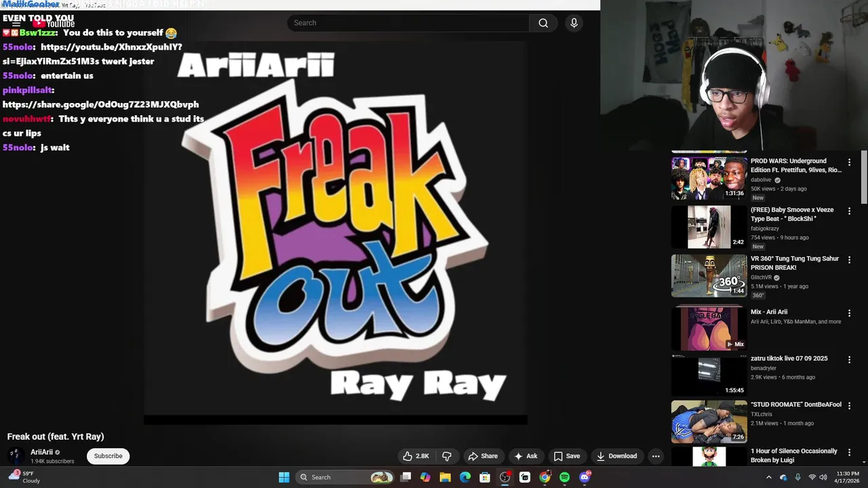Open options menu for STUD ROOMATE video
This screenshot has height=488, width=868.
pos(849,406)
